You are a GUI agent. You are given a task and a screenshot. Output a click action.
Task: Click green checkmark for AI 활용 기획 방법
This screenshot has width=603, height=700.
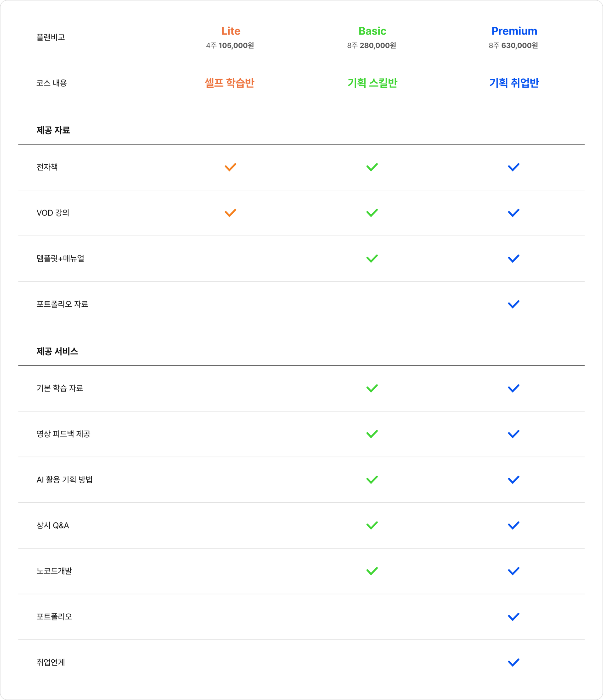point(372,480)
